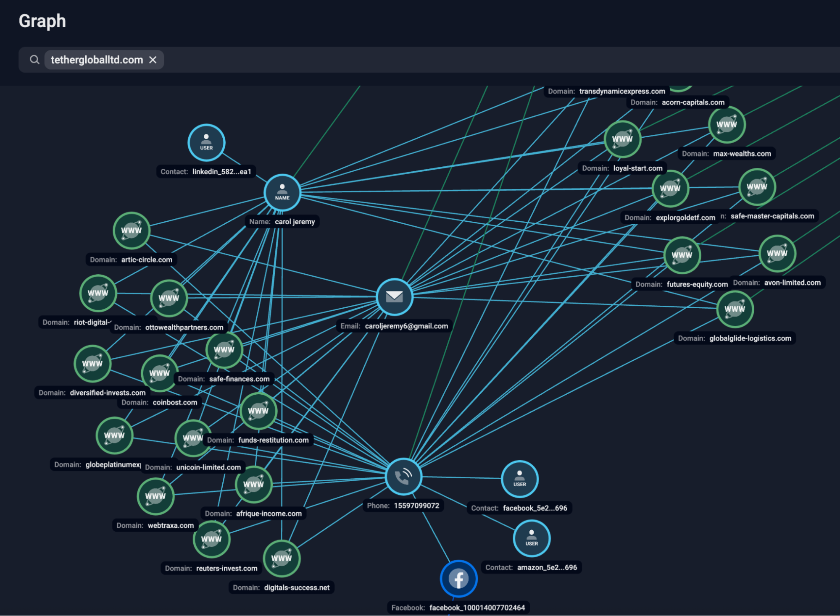Select the linkedin_582...ea1 user node
840x616 pixels.
(x=206, y=143)
